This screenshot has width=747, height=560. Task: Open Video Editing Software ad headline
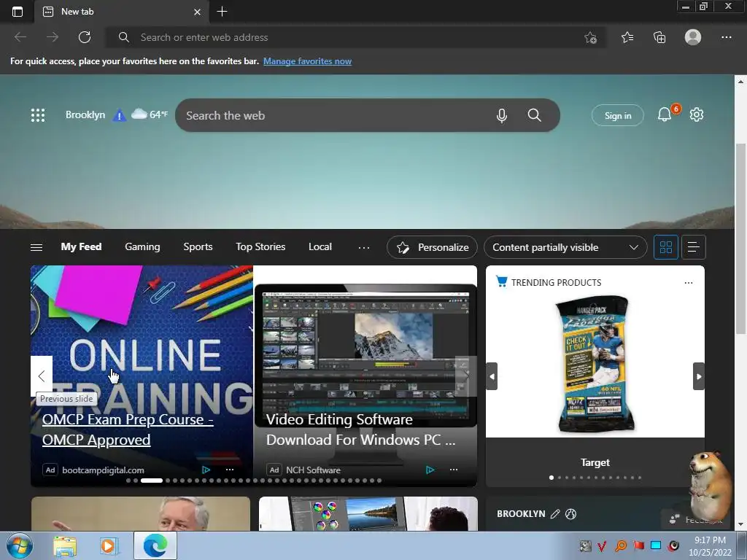(x=360, y=429)
